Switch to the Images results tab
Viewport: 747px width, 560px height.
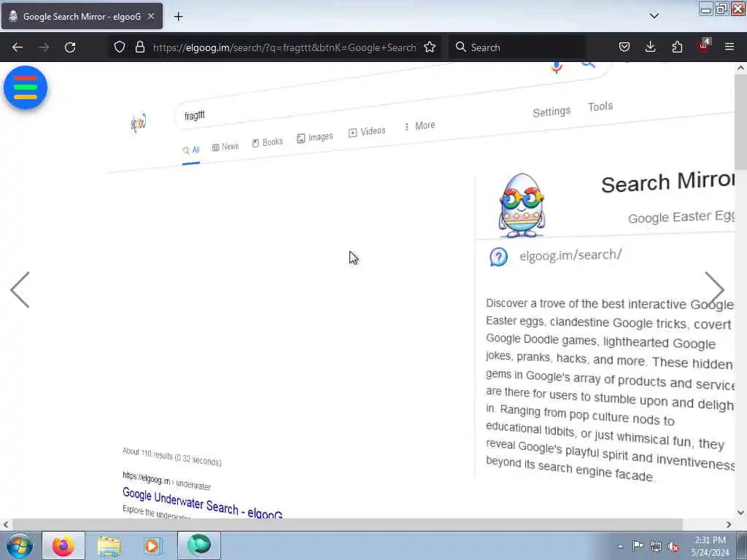coord(315,138)
